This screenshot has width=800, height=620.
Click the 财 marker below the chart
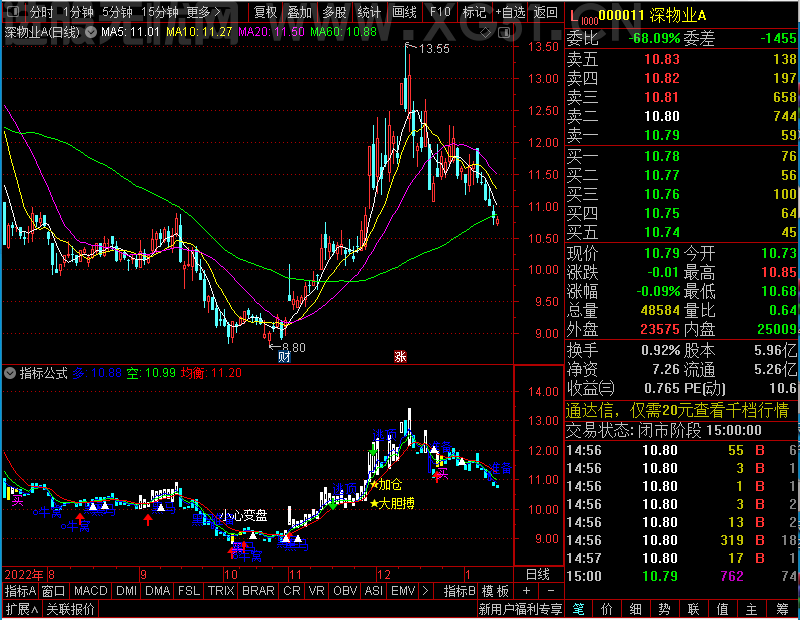coord(284,356)
